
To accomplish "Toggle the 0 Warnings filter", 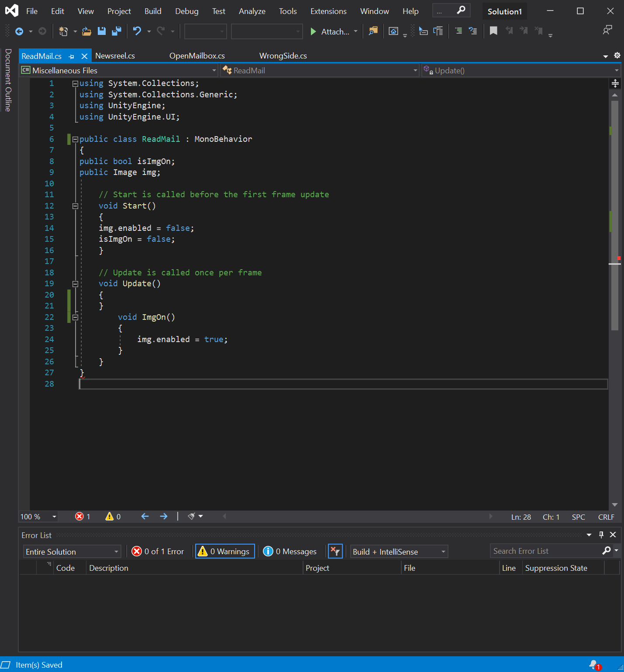I will pyautogui.click(x=225, y=552).
